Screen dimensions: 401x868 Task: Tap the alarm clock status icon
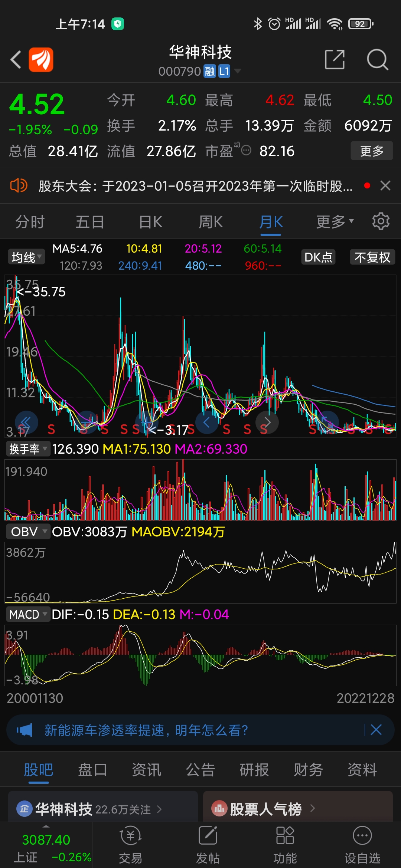coord(274,24)
